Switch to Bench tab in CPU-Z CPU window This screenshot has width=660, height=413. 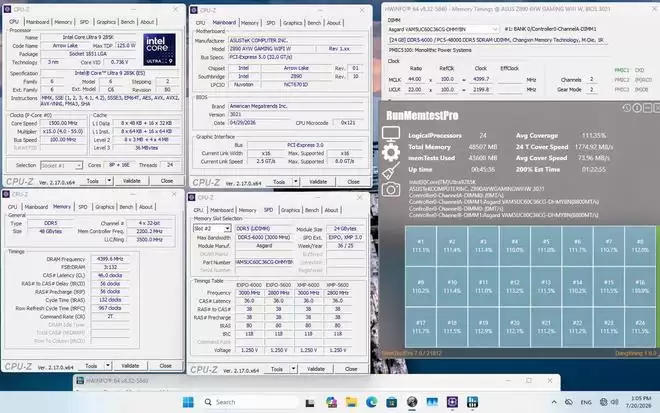[128, 22]
